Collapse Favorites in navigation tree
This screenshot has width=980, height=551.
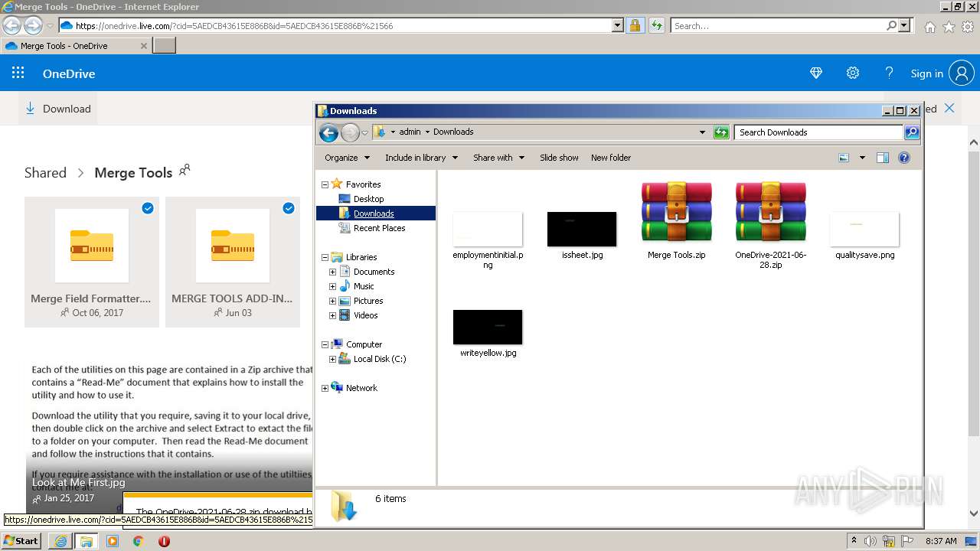pos(325,184)
